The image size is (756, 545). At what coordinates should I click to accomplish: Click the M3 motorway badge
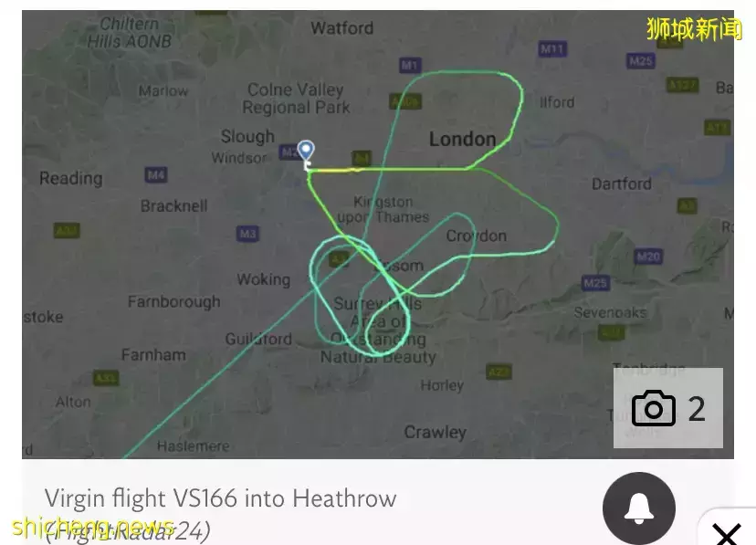(x=247, y=235)
